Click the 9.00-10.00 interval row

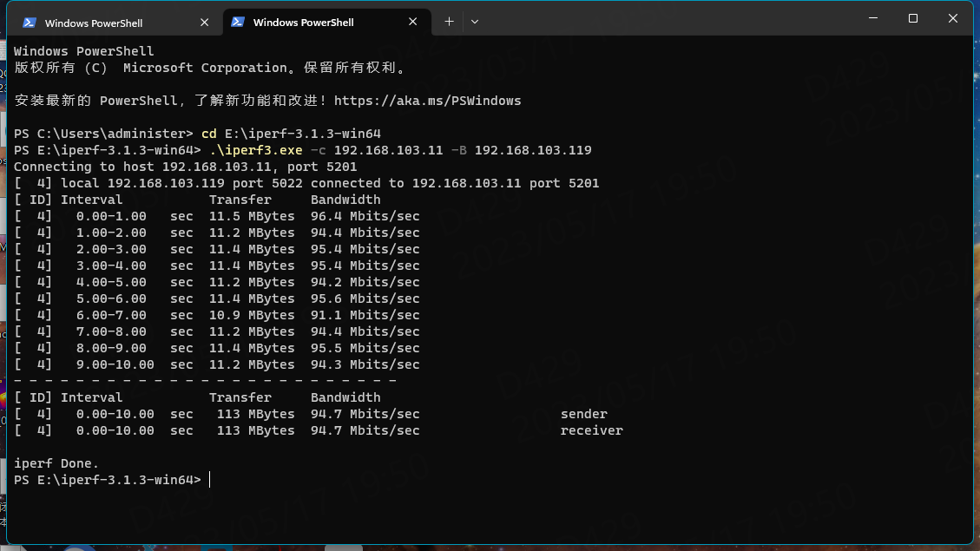click(217, 364)
